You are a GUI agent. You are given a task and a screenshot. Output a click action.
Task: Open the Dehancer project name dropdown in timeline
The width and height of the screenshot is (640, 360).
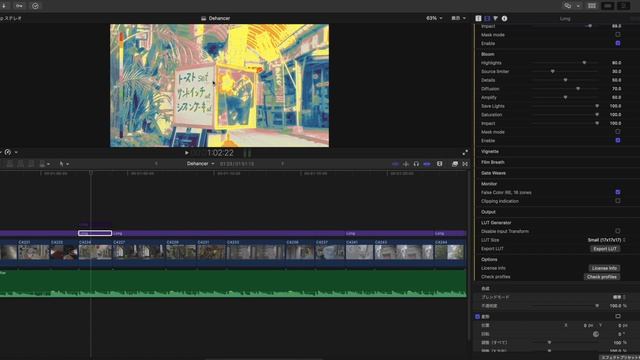tap(200, 164)
